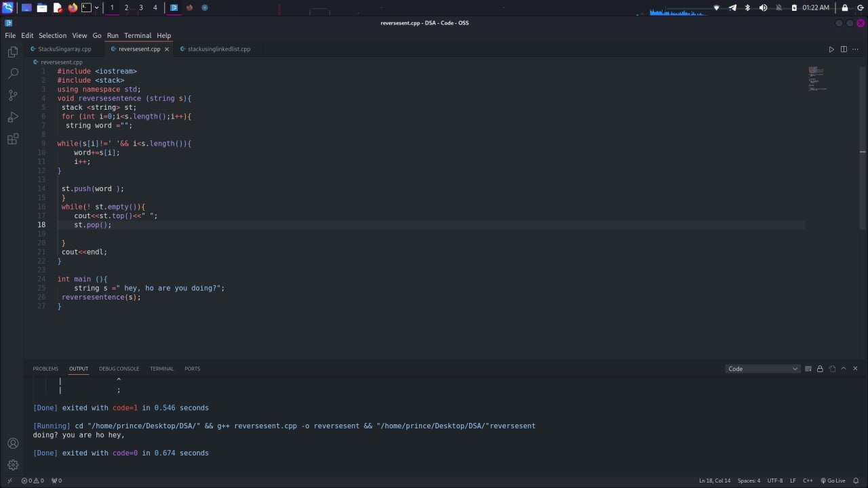Click Ln 18, Col 14 status item
868x488 pixels.
pos(715,481)
